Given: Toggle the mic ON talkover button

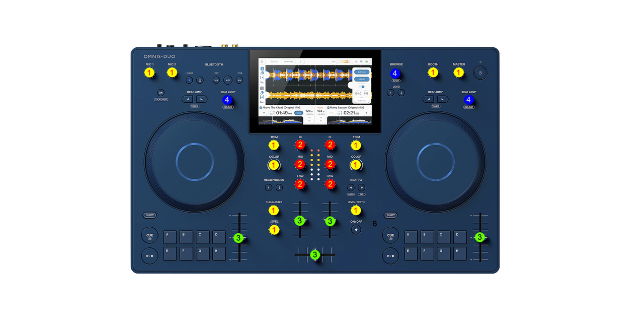Looking at the screenshot, I should [x=160, y=93].
